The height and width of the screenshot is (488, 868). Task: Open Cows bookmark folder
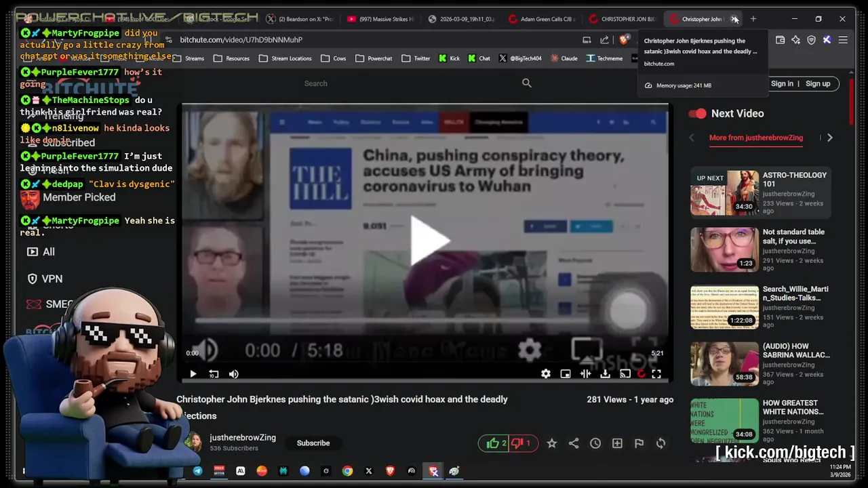[333, 58]
